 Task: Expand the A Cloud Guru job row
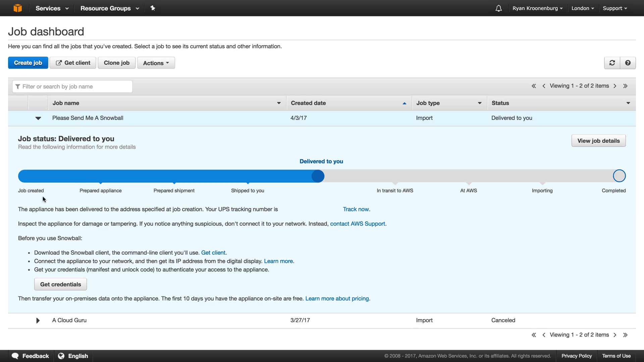38,320
